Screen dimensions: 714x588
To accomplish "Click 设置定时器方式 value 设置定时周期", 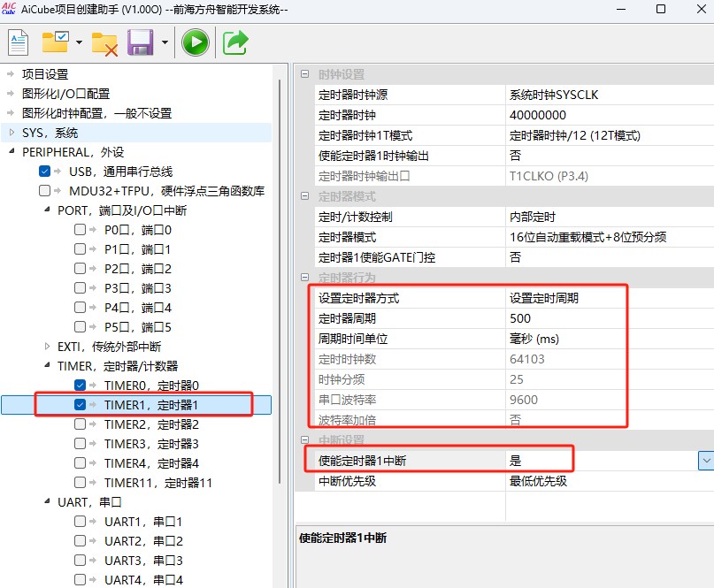I will tap(610, 298).
